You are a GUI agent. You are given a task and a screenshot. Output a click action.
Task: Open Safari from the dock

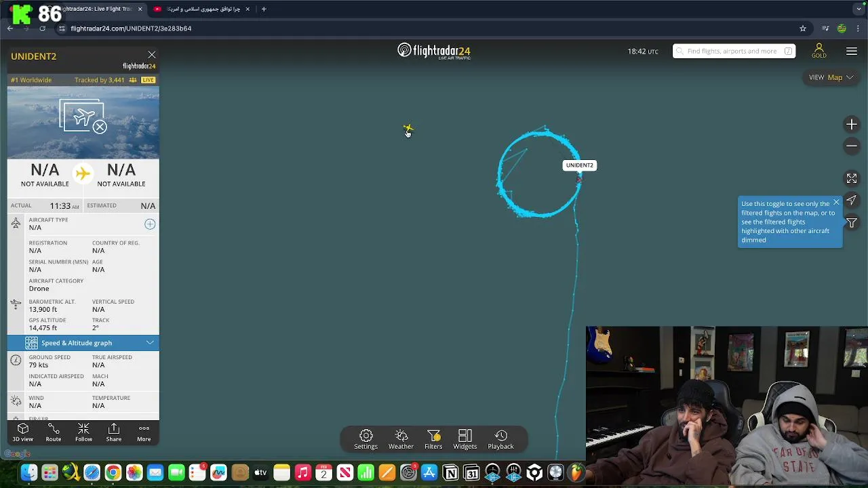click(x=92, y=472)
